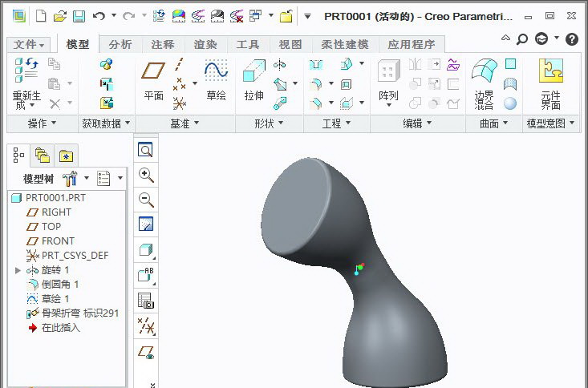Expand the 旋转 1 tree node
The image size is (588, 388).
click(18, 270)
